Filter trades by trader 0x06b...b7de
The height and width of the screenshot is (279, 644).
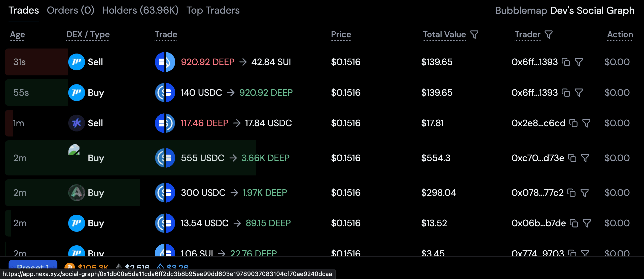[587, 223]
